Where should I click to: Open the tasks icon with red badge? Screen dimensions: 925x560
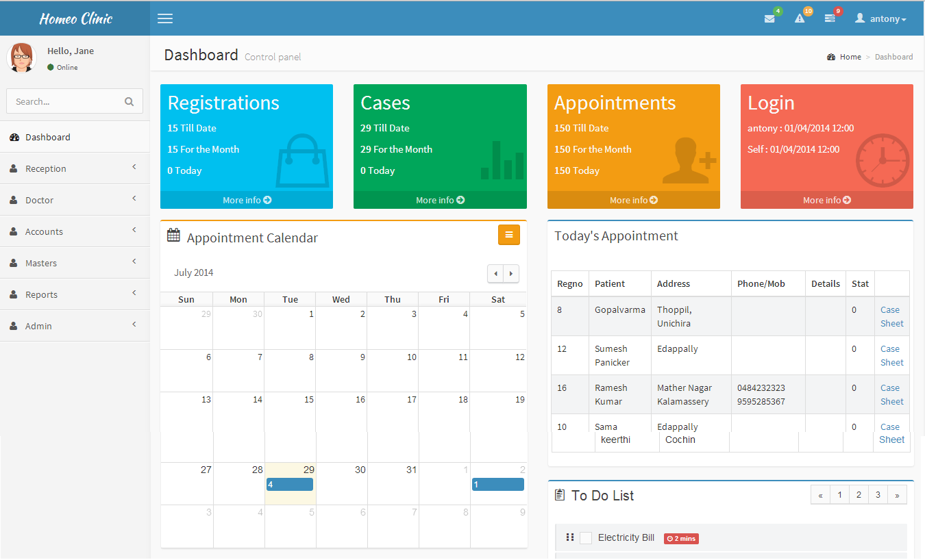(x=830, y=18)
